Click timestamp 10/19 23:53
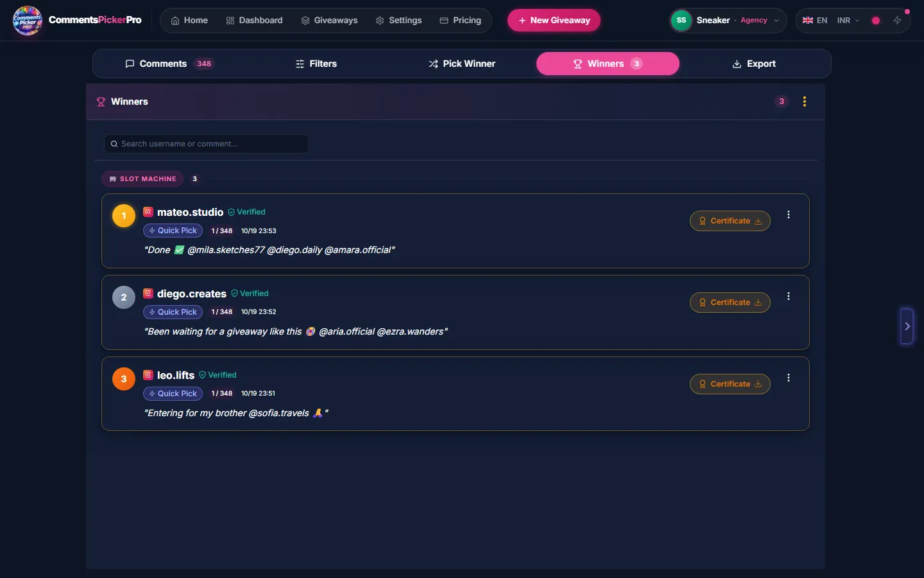 pos(259,231)
